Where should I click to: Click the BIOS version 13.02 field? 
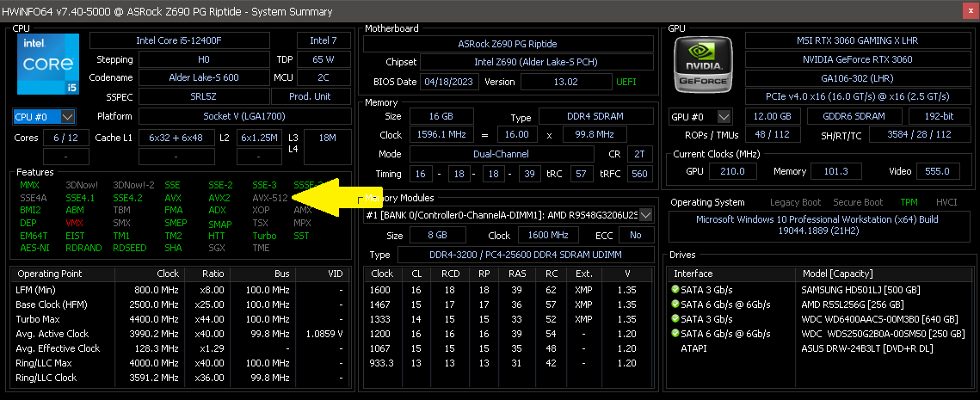click(x=566, y=82)
